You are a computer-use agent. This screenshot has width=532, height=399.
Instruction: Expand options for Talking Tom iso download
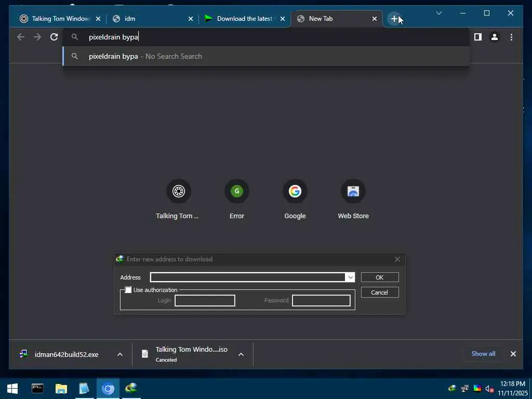[241, 354]
